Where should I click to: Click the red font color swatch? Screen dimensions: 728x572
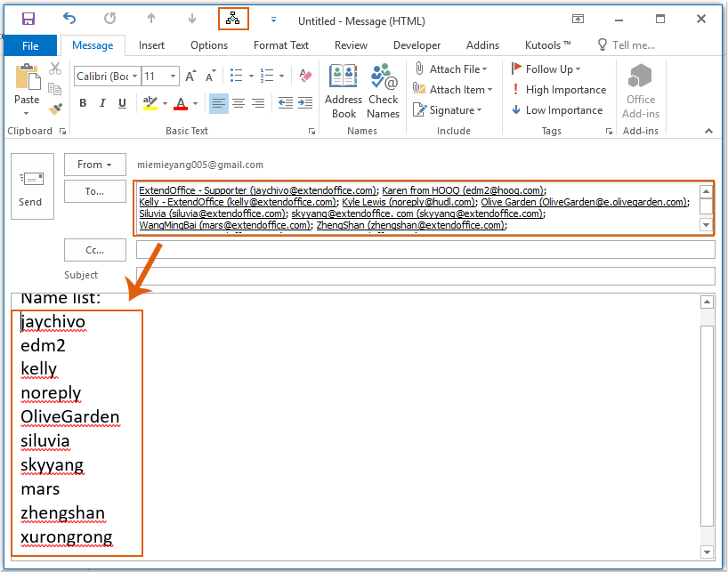(x=182, y=104)
